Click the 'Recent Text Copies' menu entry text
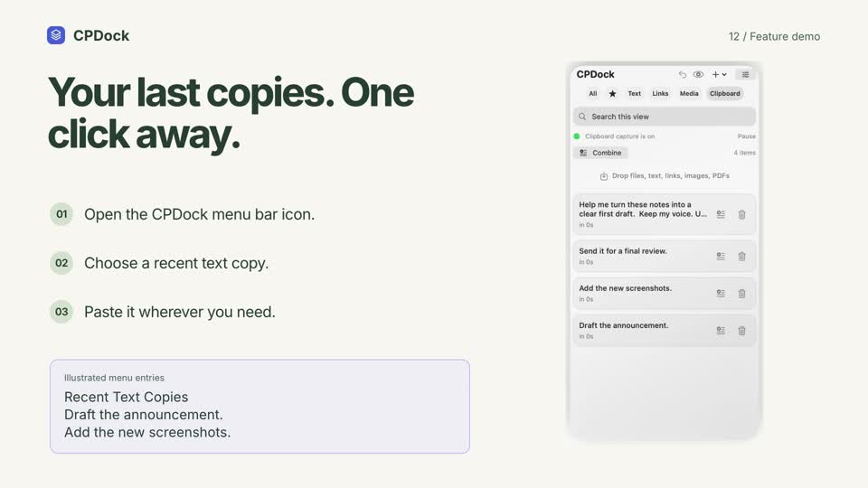Image resolution: width=868 pixels, height=488 pixels. pyautogui.click(x=127, y=397)
